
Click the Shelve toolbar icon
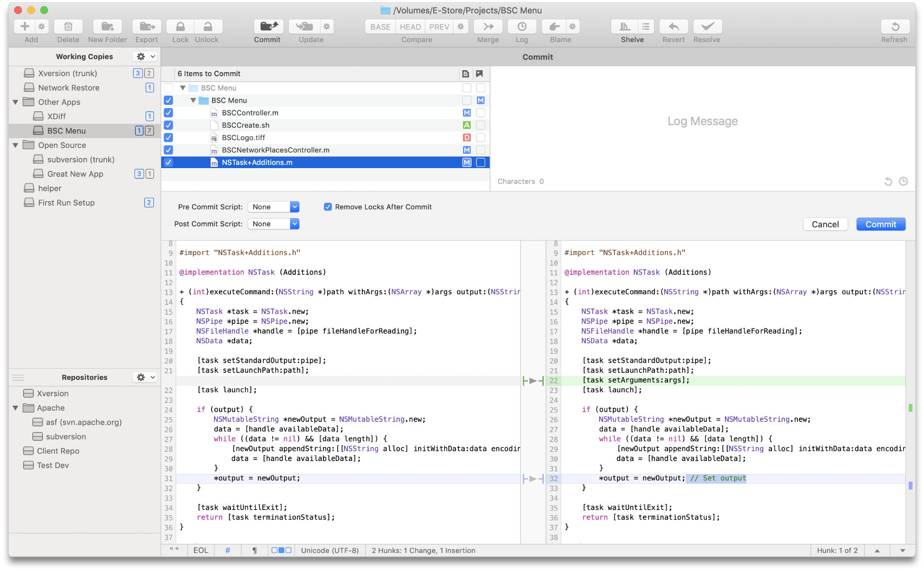(625, 27)
